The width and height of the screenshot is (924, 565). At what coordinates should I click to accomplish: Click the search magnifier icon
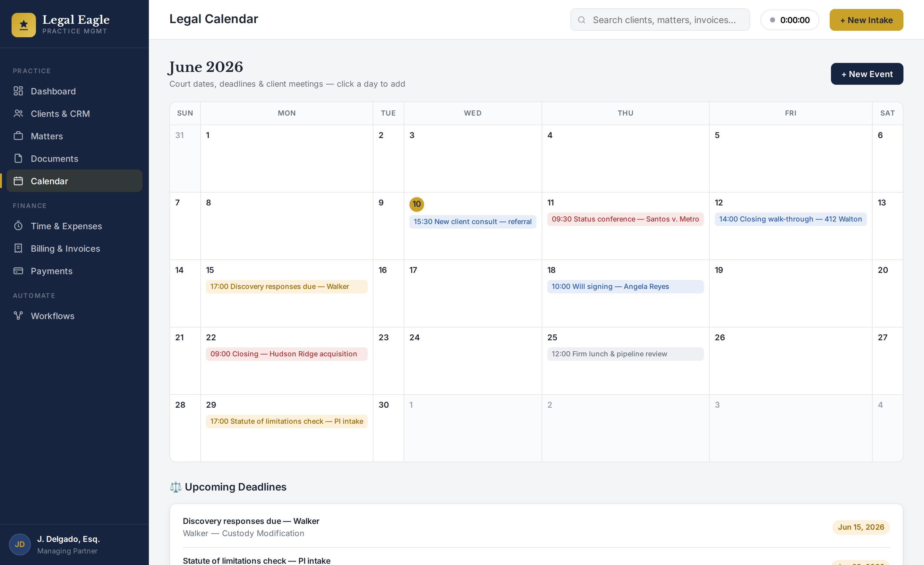click(582, 20)
